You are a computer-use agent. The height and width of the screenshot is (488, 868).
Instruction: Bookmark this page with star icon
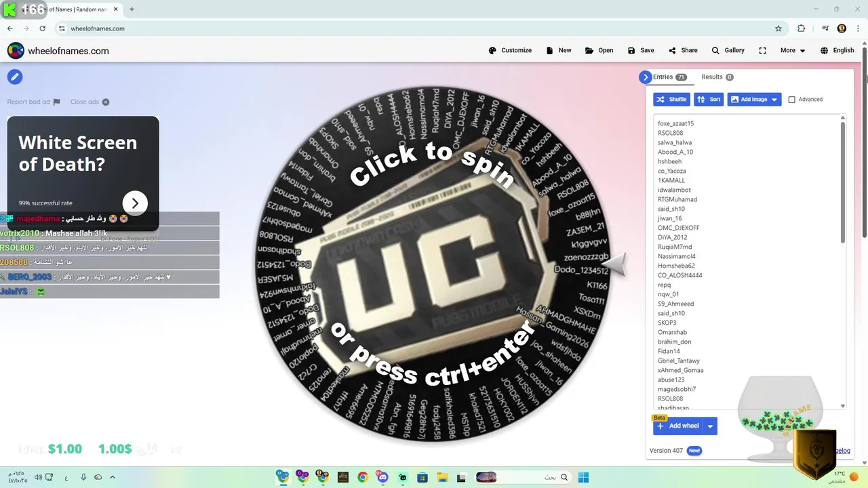[x=778, y=28]
